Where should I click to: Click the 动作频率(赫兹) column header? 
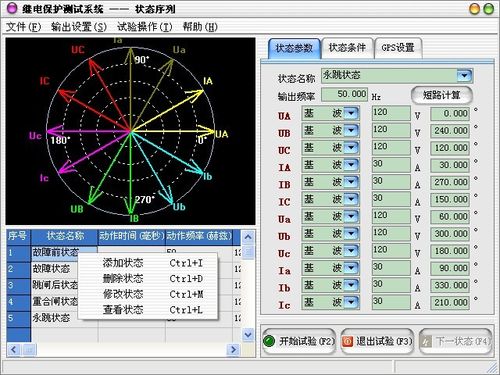pyautogui.click(x=199, y=236)
